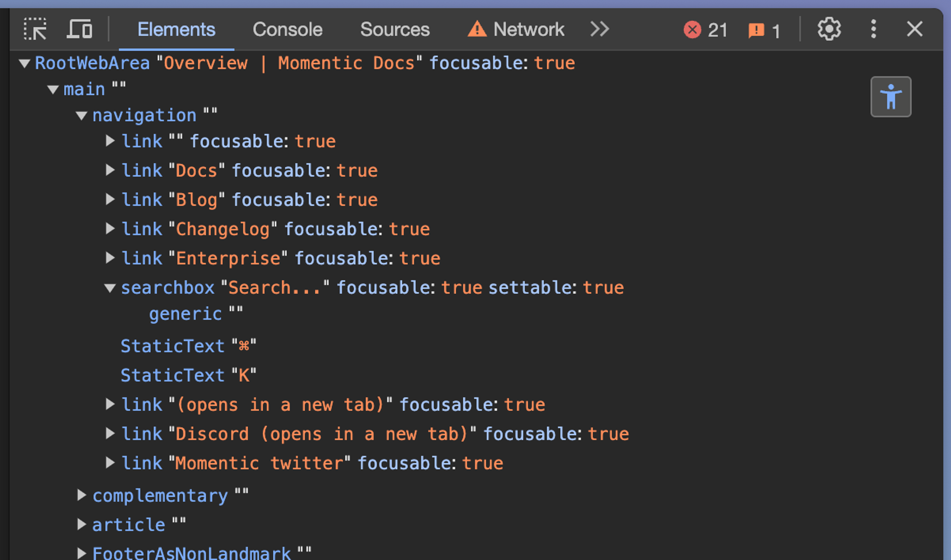
Task: Switch to the Sources tab
Action: coord(395,29)
